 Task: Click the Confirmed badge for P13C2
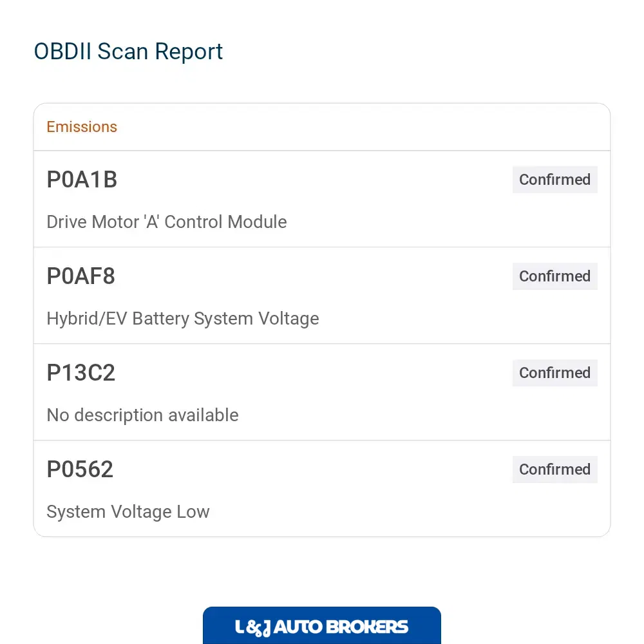(x=555, y=372)
